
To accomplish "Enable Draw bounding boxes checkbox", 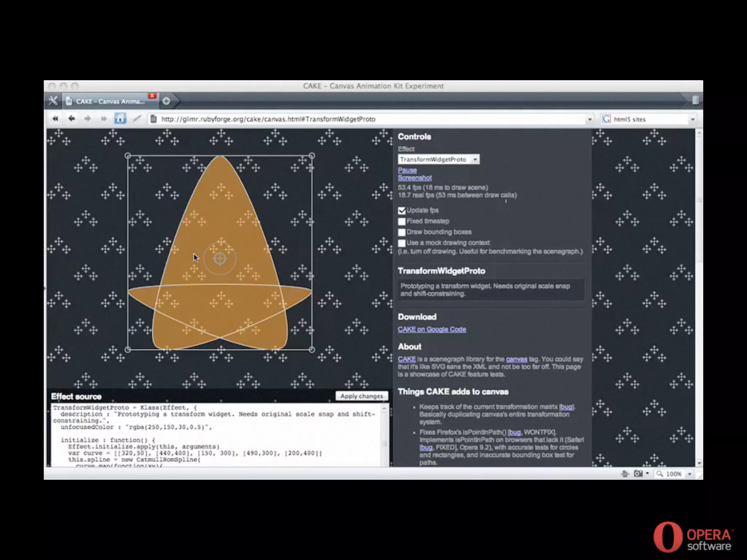I will coord(402,232).
